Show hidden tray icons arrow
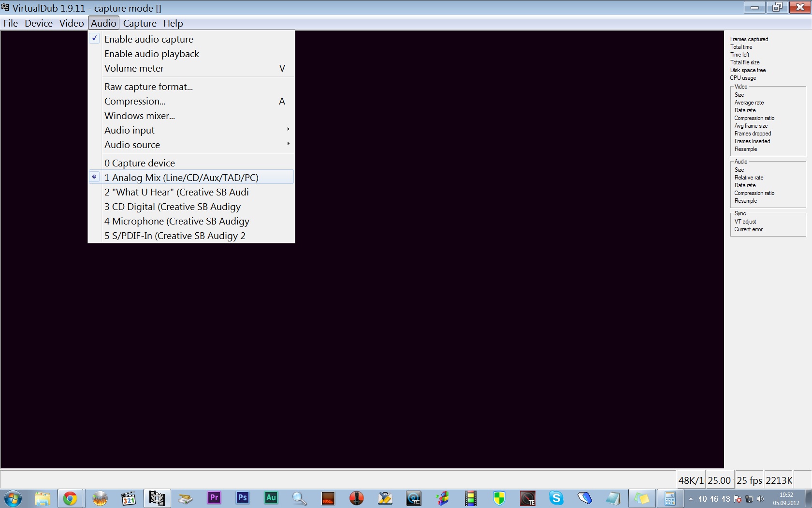The width and height of the screenshot is (812, 508). coord(691,499)
